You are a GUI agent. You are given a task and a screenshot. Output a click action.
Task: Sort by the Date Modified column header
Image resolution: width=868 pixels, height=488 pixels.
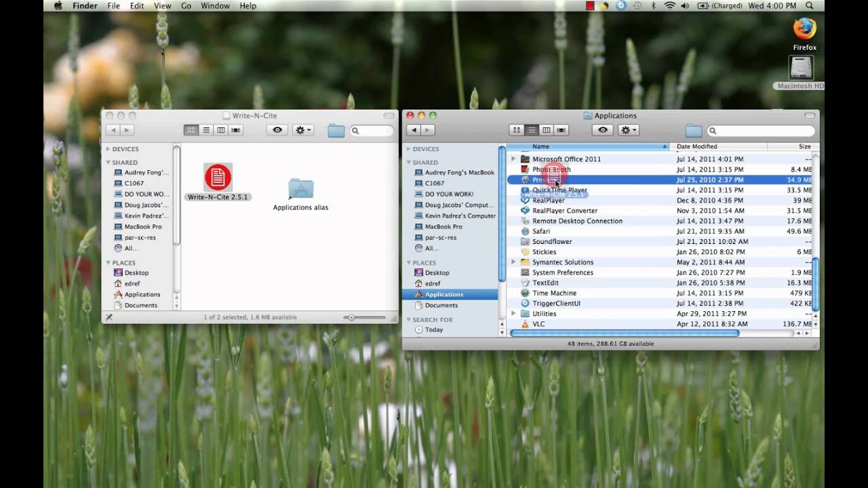[718, 146]
